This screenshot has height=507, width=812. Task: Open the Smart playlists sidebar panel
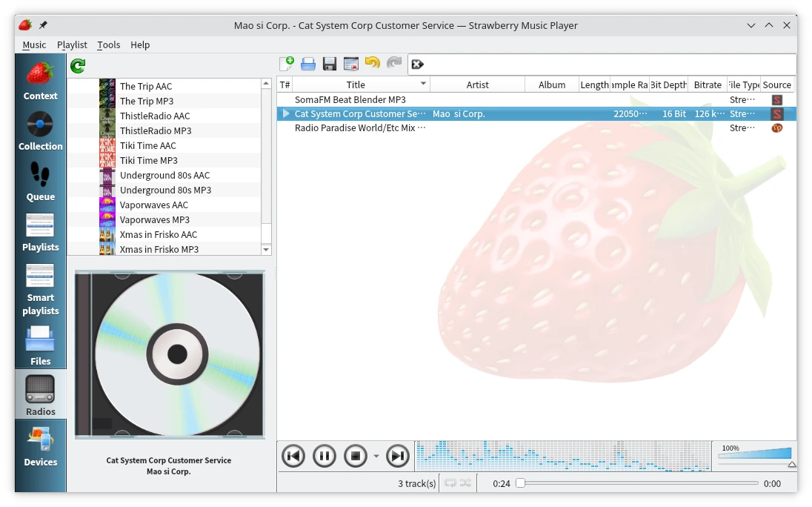[40, 289]
